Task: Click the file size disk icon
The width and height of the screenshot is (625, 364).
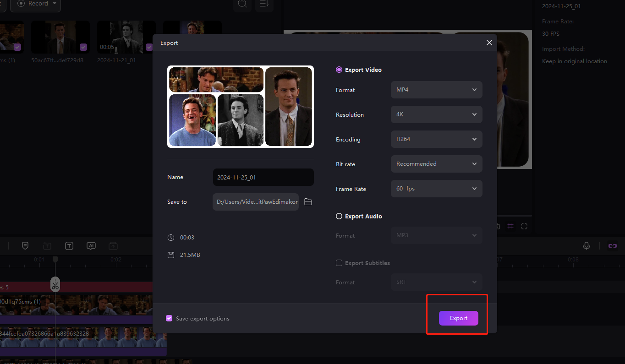Action: tap(171, 255)
